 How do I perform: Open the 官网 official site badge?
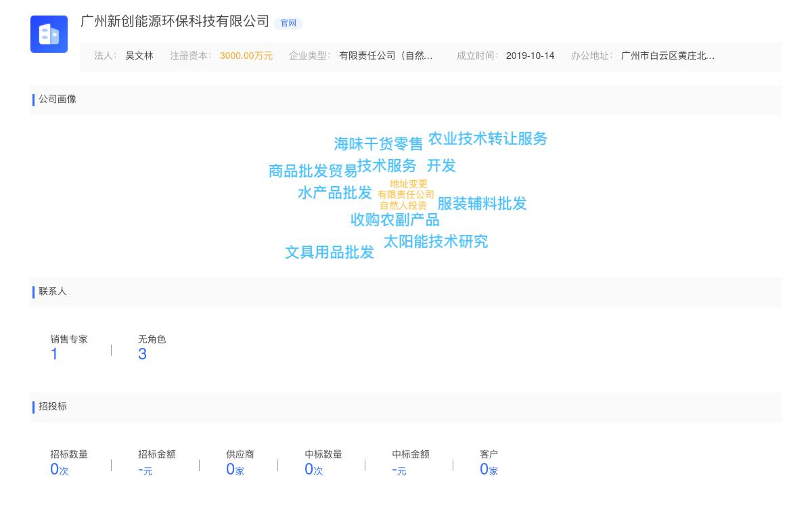click(x=288, y=23)
